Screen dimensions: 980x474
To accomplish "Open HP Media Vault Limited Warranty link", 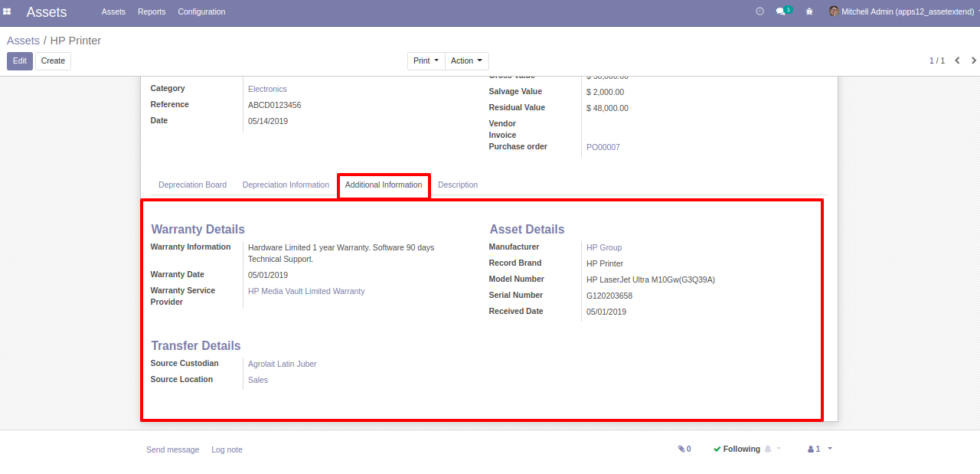I will point(306,292).
